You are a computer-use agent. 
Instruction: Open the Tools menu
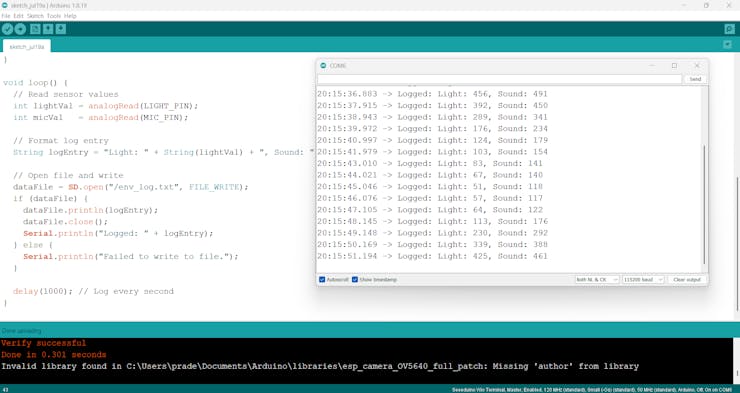(54, 16)
